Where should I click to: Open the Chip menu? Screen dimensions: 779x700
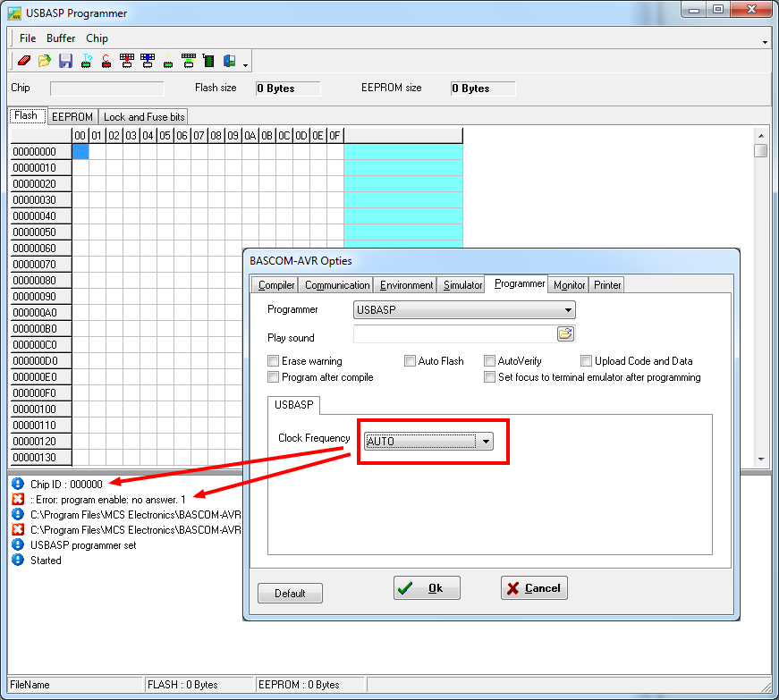(97, 38)
